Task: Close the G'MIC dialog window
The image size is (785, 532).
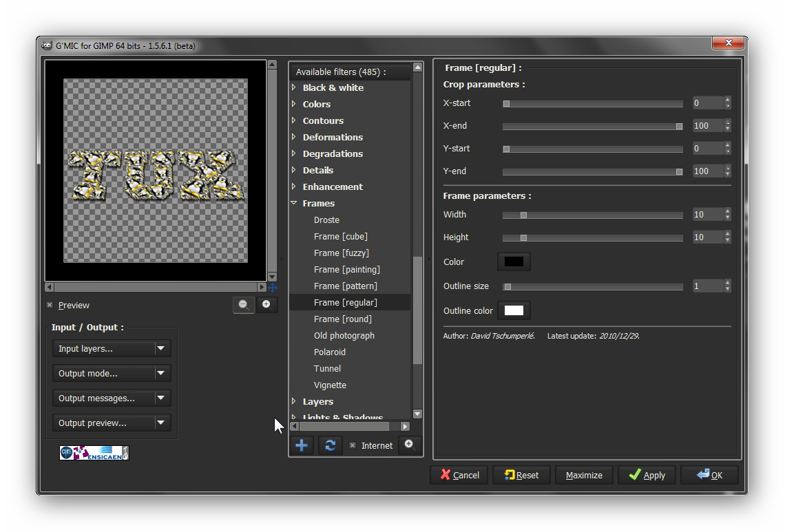Action: (729, 43)
